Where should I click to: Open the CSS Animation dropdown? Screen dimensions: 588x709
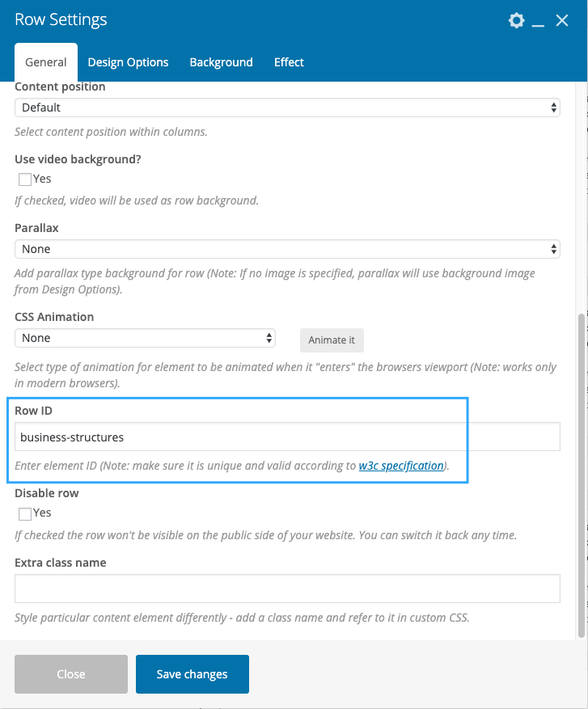pyautogui.click(x=146, y=338)
